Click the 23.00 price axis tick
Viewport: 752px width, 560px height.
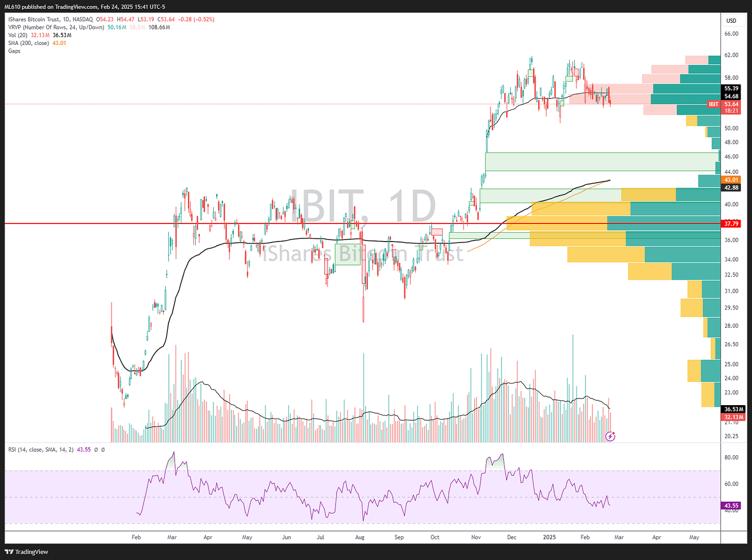pos(731,393)
